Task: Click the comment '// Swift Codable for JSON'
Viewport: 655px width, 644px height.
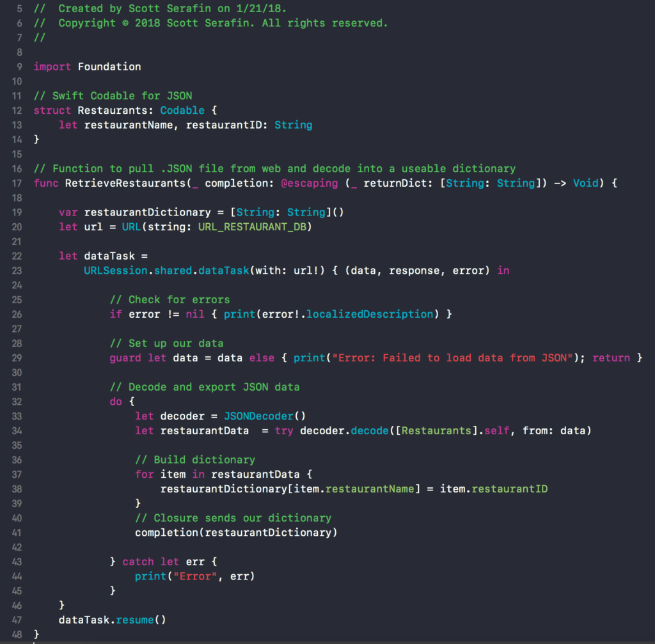Action: point(113,96)
